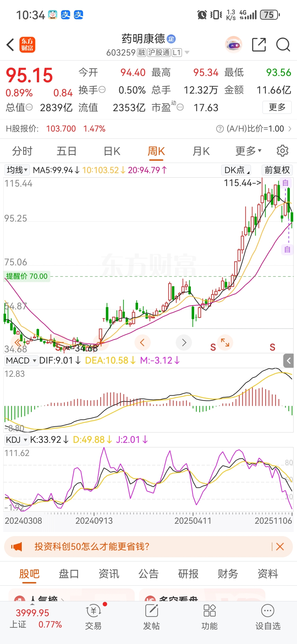Move chart right with grey arrow
Viewport: 297px width, 644px height.
tap(184, 343)
